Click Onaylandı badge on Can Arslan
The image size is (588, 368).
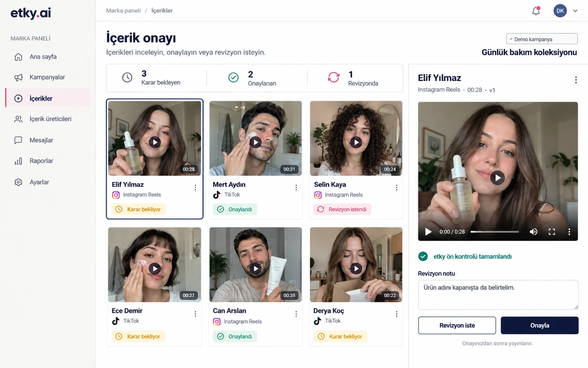click(x=235, y=336)
